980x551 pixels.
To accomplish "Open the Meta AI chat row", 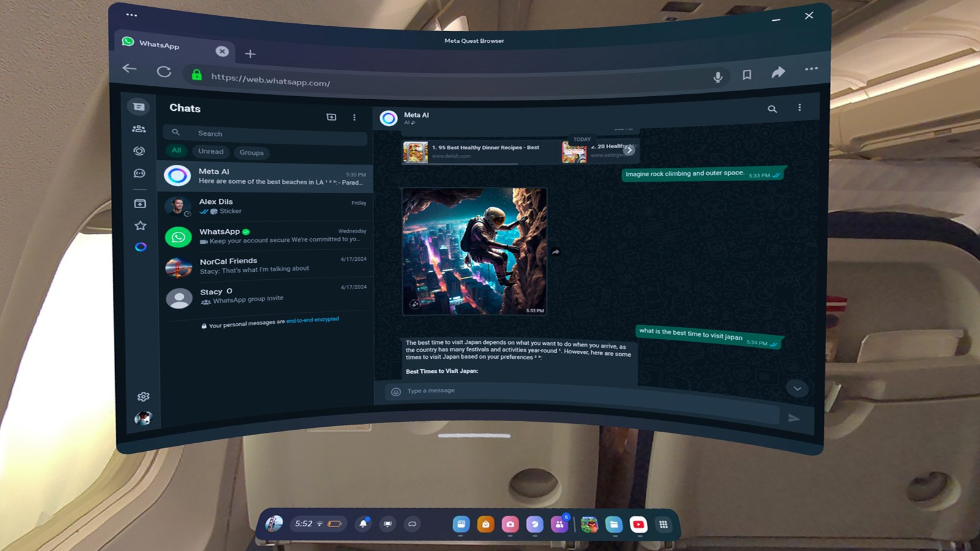I will tap(265, 176).
